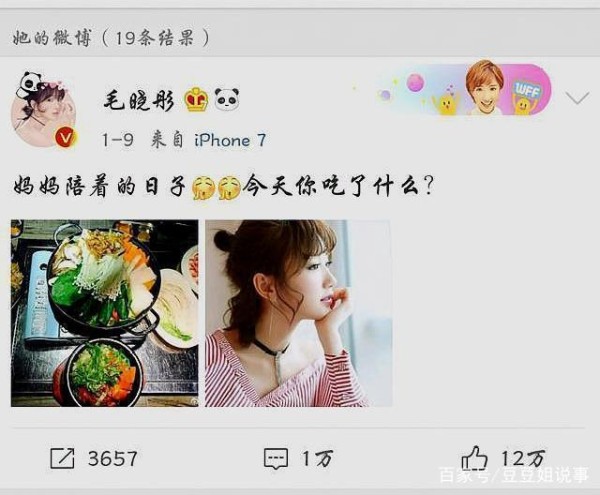
Task: Open the girl portrait photo
Action: coord(298,313)
